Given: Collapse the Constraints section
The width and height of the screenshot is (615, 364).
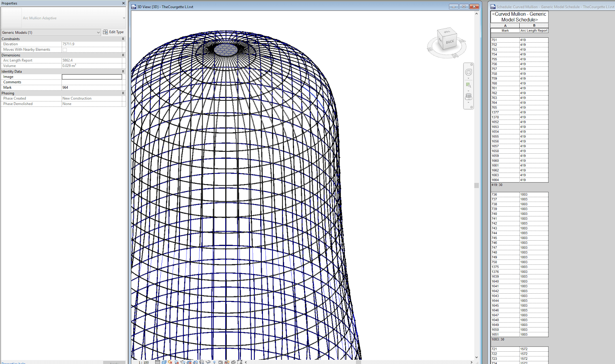Looking at the screenshot, I should [123, 39].
